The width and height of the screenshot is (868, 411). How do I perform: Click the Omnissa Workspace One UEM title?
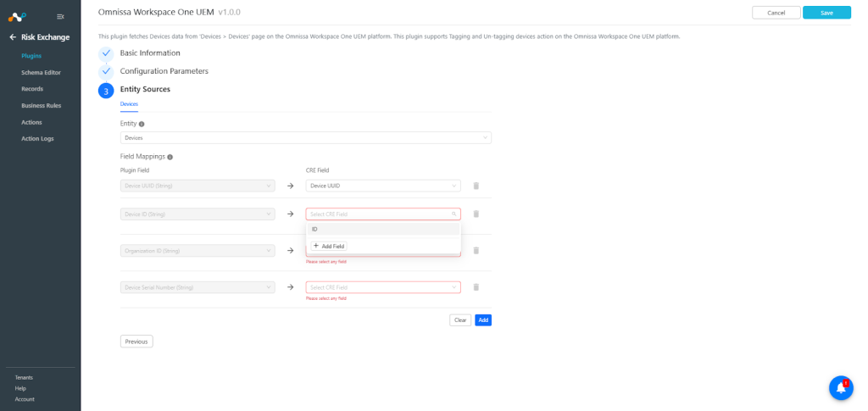[156, 12]
